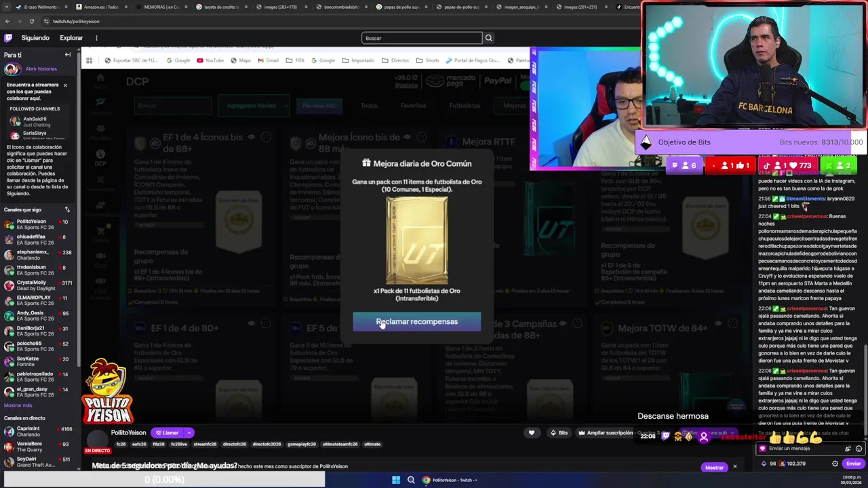Click the Objetivo de Bits goal bar
Viewport: 868px width, 488px height.
pos(751,142)
